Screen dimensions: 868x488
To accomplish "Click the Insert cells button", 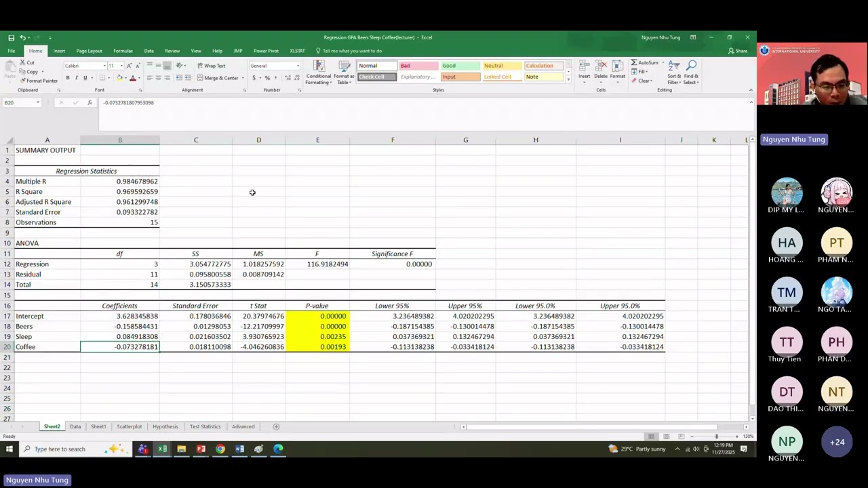I will (584, 70).
